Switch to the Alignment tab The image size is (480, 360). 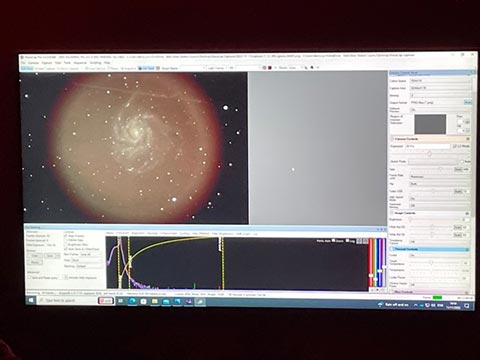(137, 233)
